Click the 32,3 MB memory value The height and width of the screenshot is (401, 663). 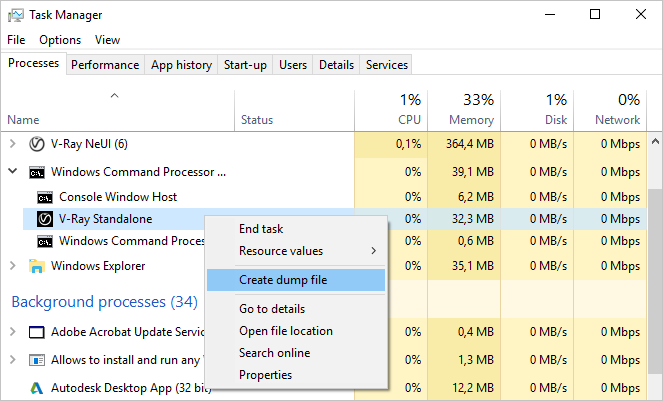click(x=473, y=219)
